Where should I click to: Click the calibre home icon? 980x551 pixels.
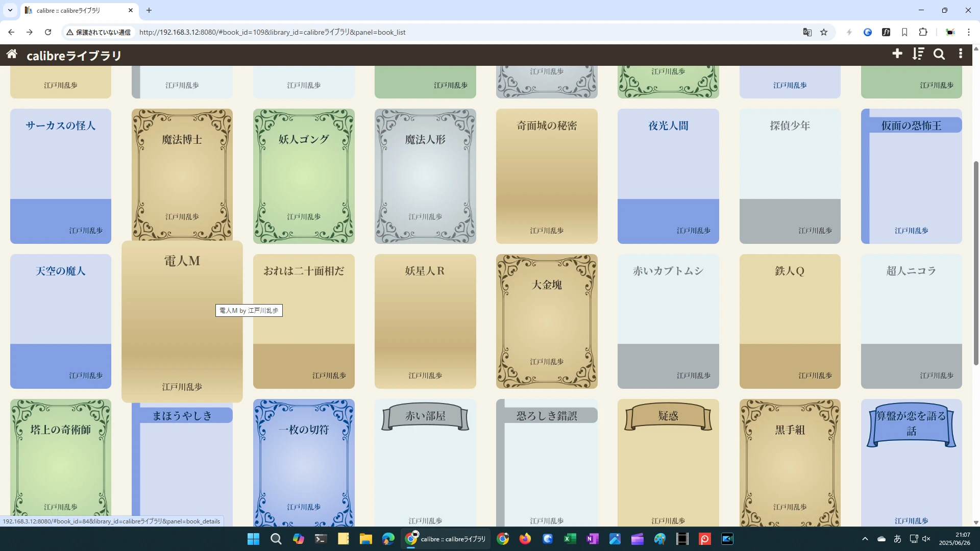(12, 54)
